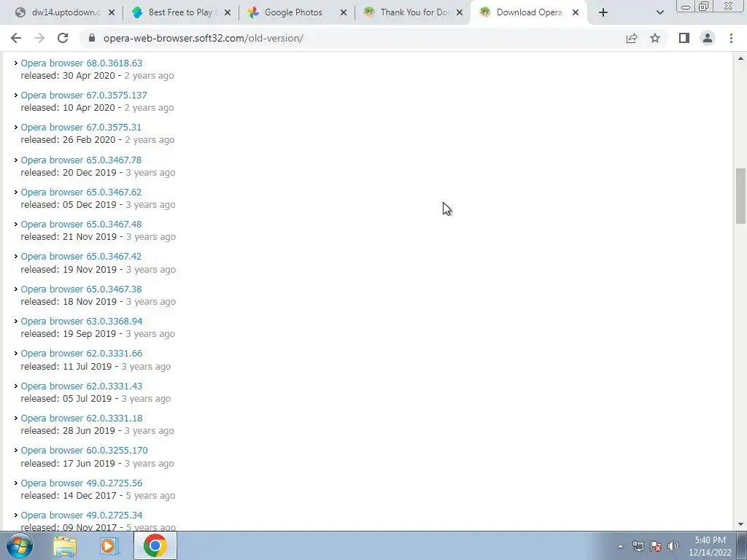Viewport: 747px width, 560px height.
Task: Click the vertical scrollbar thumb
Action: 740,195
